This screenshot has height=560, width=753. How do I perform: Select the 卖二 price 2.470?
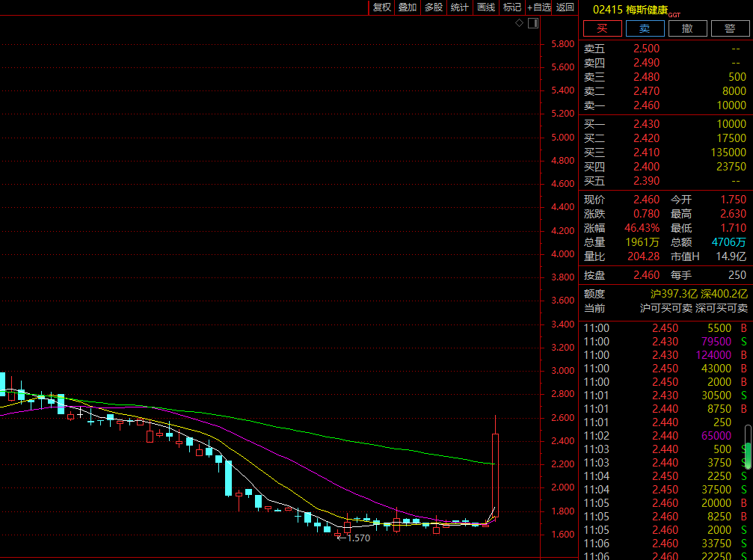pos(646,91)
